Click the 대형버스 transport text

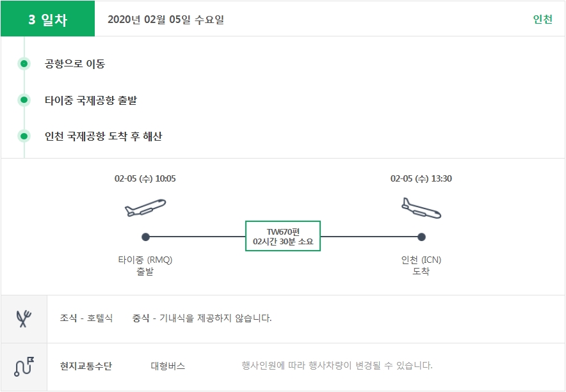pyautogui.click(x=168, y=366)
